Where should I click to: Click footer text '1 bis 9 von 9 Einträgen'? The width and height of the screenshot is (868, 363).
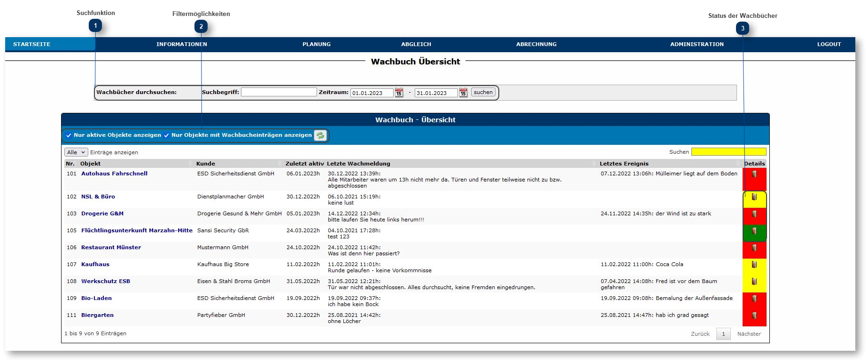95,333
